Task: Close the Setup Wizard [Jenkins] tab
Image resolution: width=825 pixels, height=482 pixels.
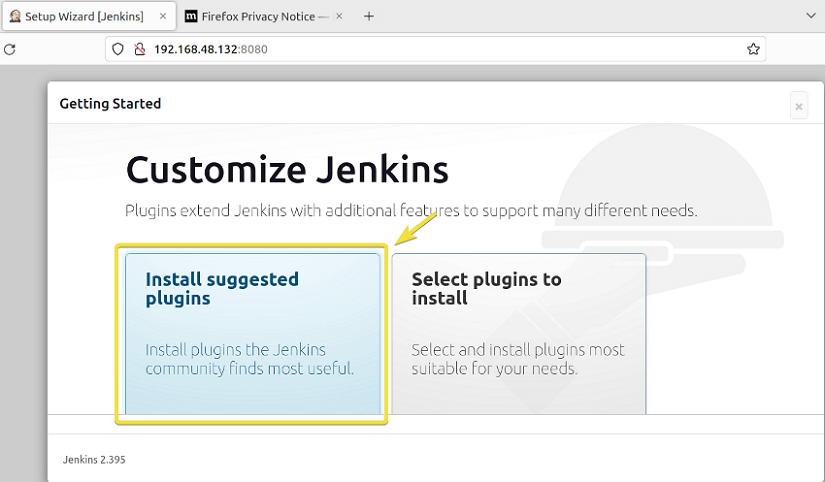Action: click(x=163, y=16)
